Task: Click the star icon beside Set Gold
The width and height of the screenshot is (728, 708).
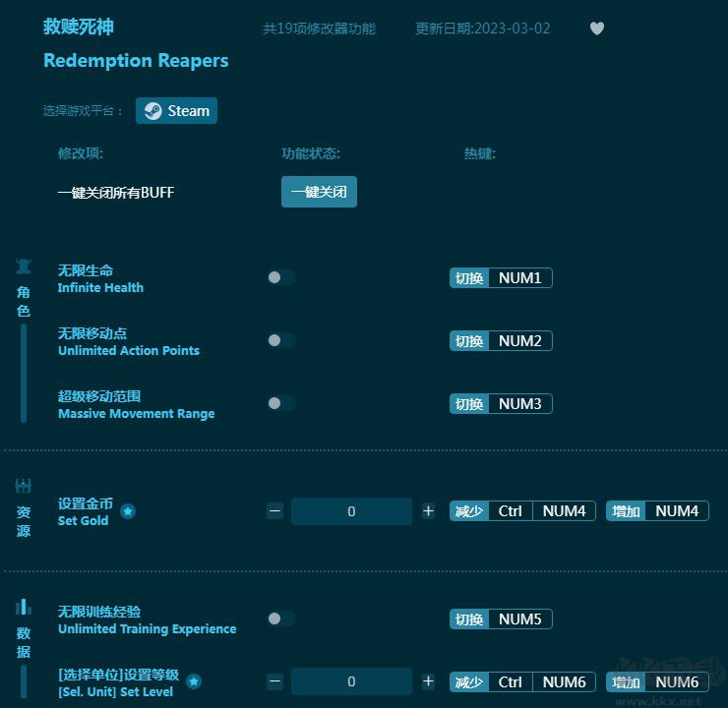Action: click(x=128, y=511)
